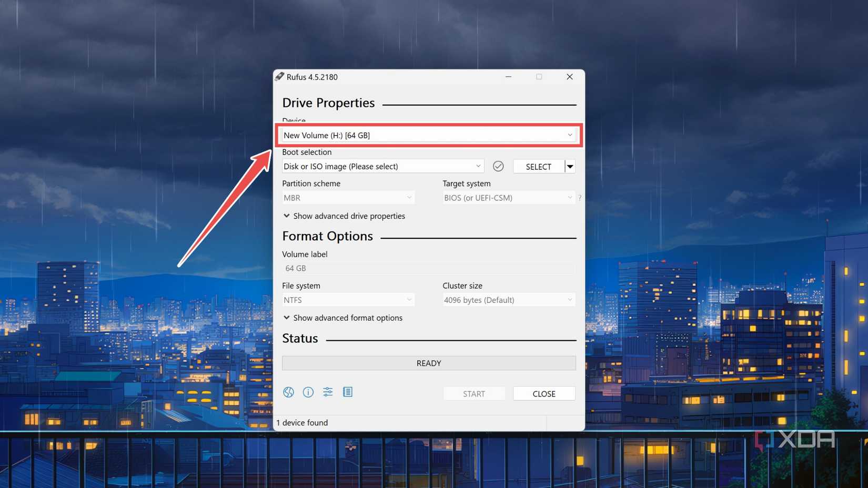Open the Target system dropdown
The width and height of the screenshot is (868, 488).
509,198
